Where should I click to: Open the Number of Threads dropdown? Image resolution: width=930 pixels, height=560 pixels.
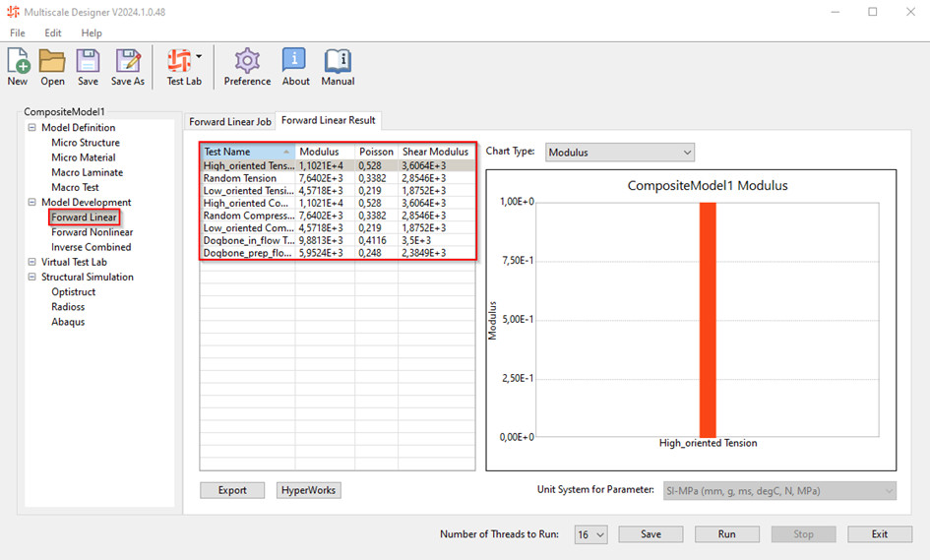coord(591,534)
